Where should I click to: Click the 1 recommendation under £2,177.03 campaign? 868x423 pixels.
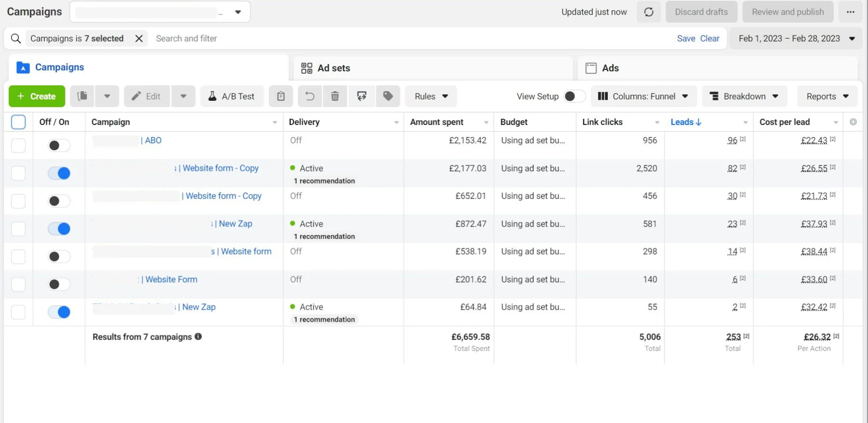point(324,181)
